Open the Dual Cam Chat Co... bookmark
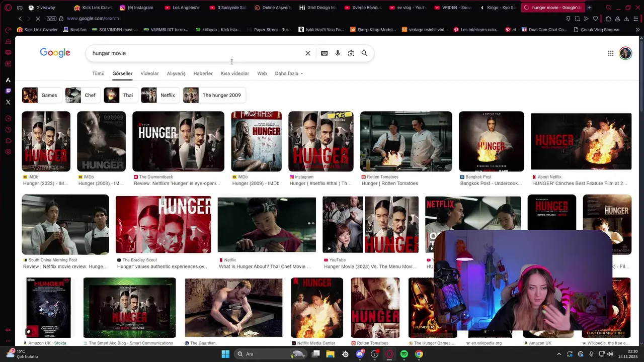The image size is (644, 362). pos(544,30)
